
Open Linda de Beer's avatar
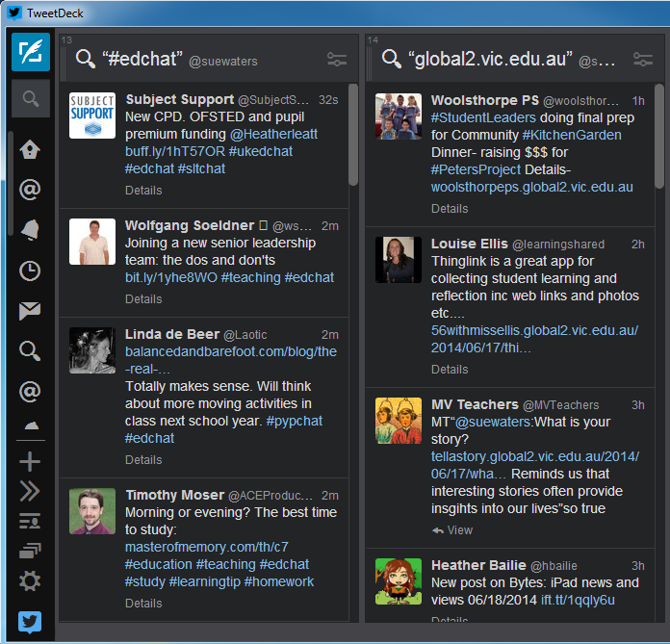[x=92, y=350]
